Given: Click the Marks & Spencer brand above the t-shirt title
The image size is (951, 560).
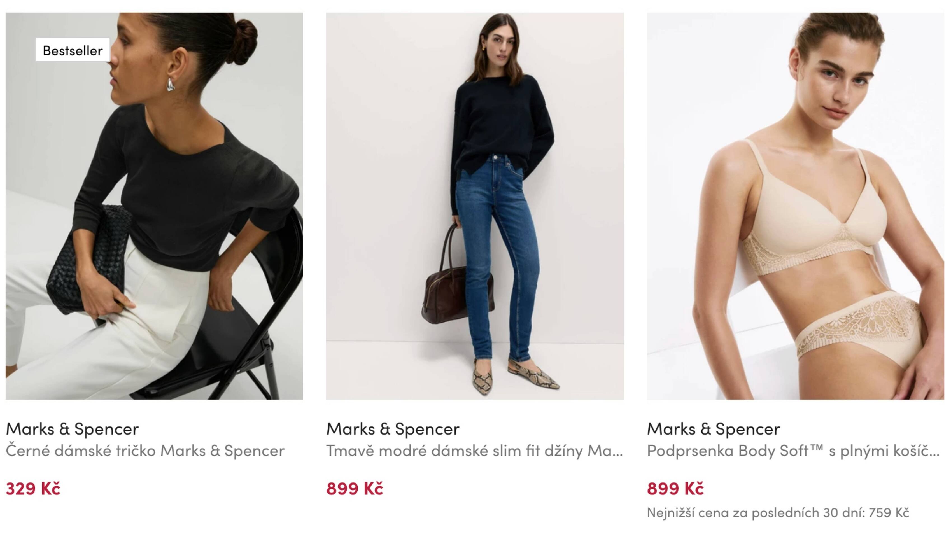Looking at the screenshot, I should [x=73, y=429].
